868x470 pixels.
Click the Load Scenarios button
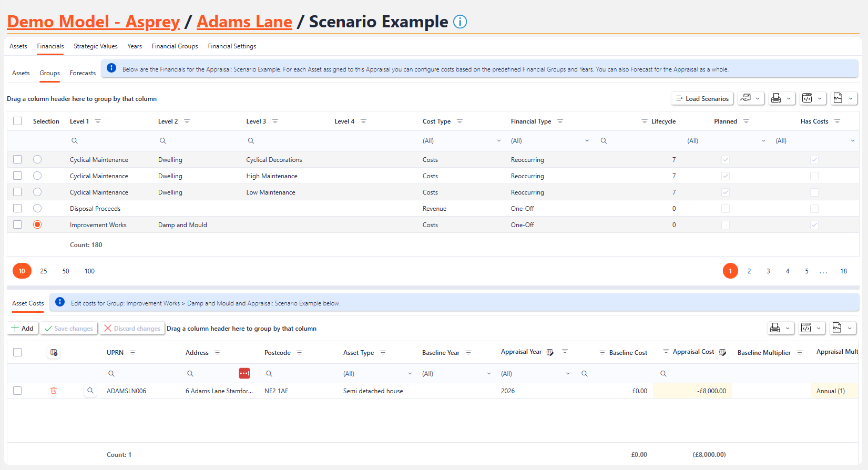tap(702, 98)
